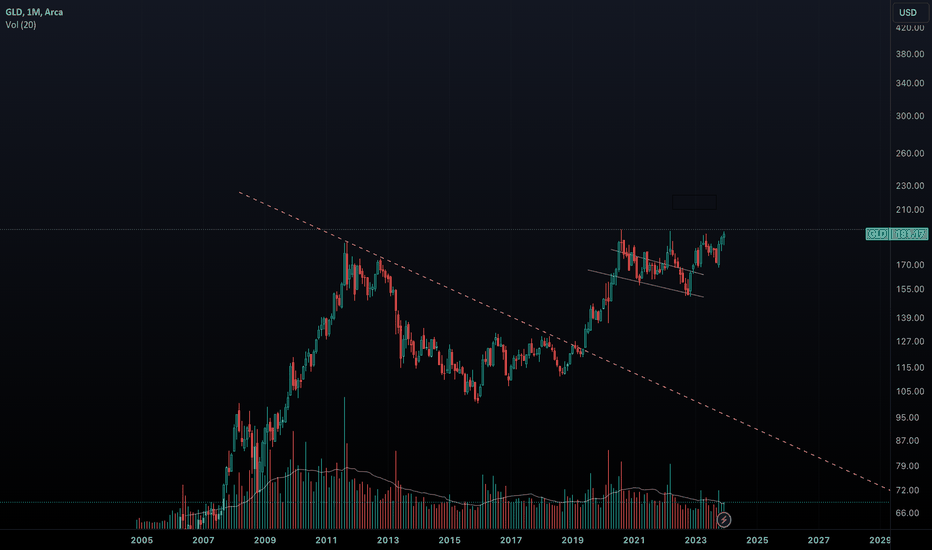Image resolution: width=932 pixels, height=550 pixels.
Task: Click the 420.00 price axis label
Action: click(x=909, y=27)
